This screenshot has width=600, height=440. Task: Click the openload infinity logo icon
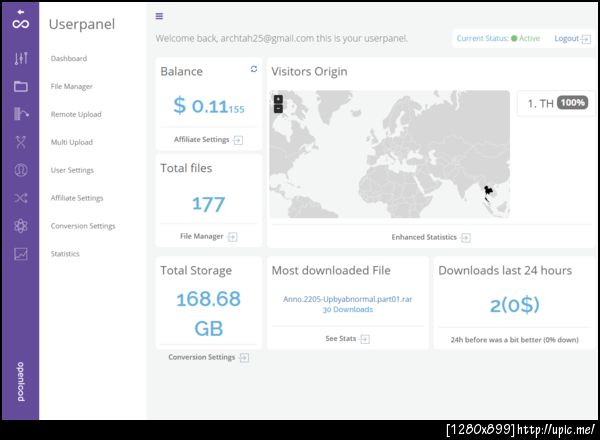point(21,20)
